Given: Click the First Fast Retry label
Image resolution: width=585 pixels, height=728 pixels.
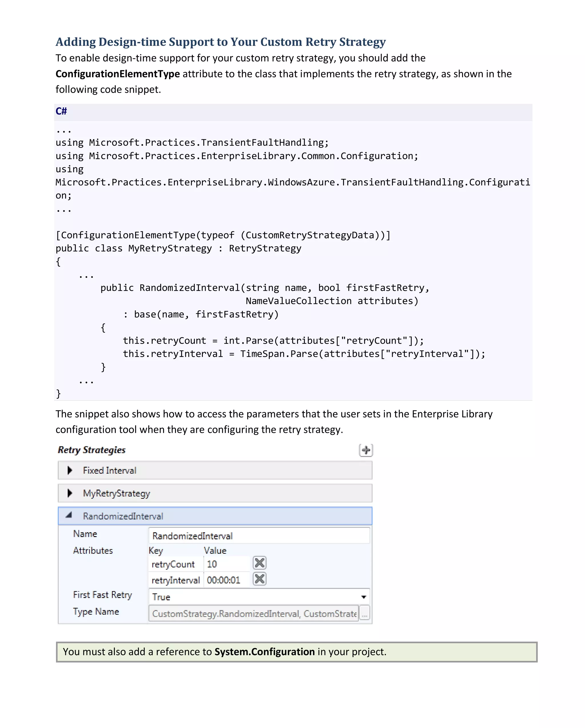Looking at the screenshot, I should pos(102,595).
